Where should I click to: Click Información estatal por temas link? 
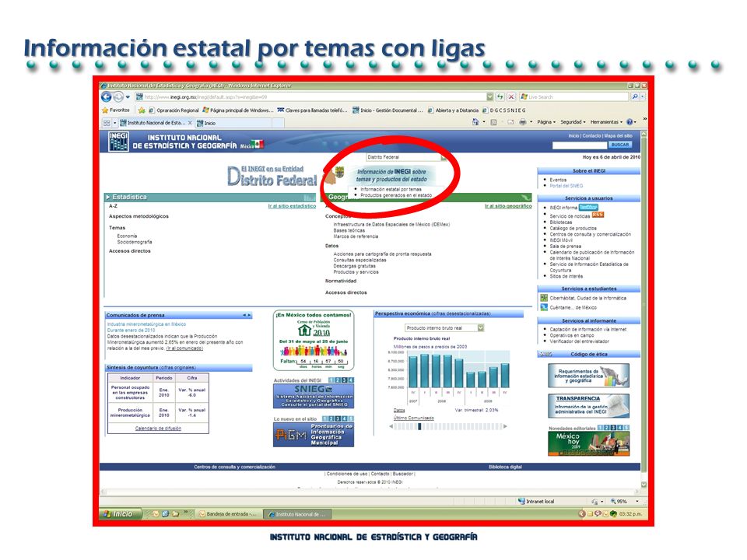pyautogui.click(x=391, y=189)
